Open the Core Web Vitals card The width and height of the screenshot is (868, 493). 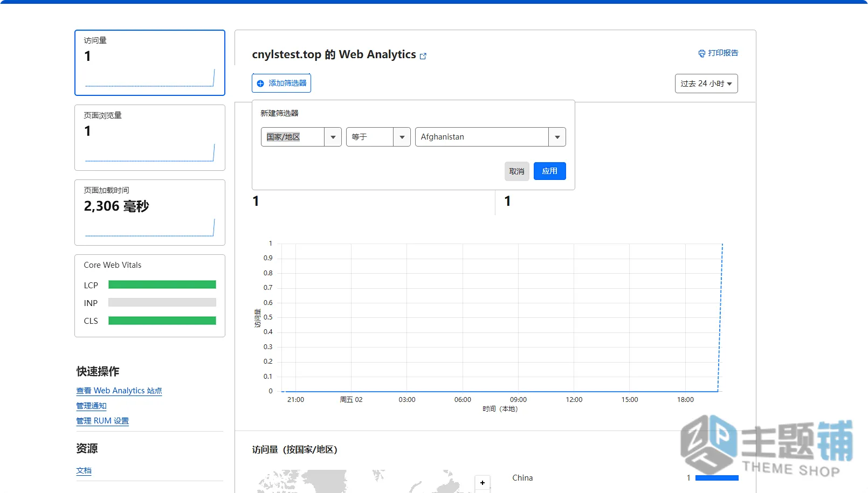[x=150, y=296]
